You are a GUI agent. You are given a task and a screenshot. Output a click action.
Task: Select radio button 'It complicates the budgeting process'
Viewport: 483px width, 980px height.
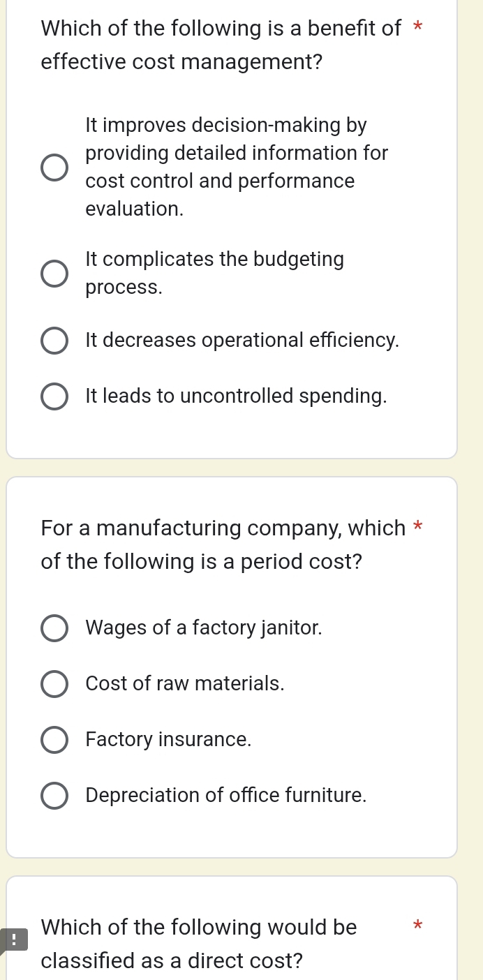coord(54,274)
